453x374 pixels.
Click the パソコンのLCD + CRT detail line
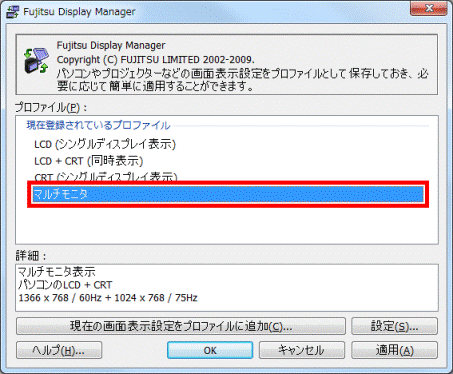(65, 285)
